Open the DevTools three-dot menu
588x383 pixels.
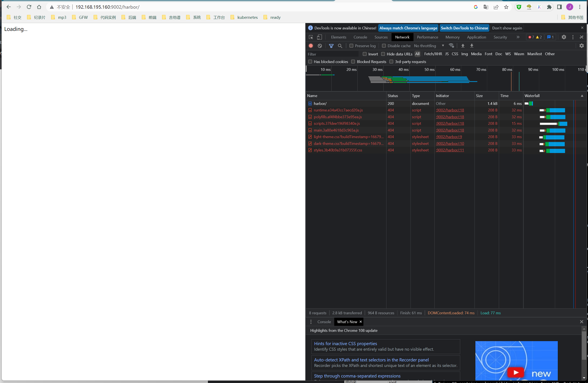573,37
